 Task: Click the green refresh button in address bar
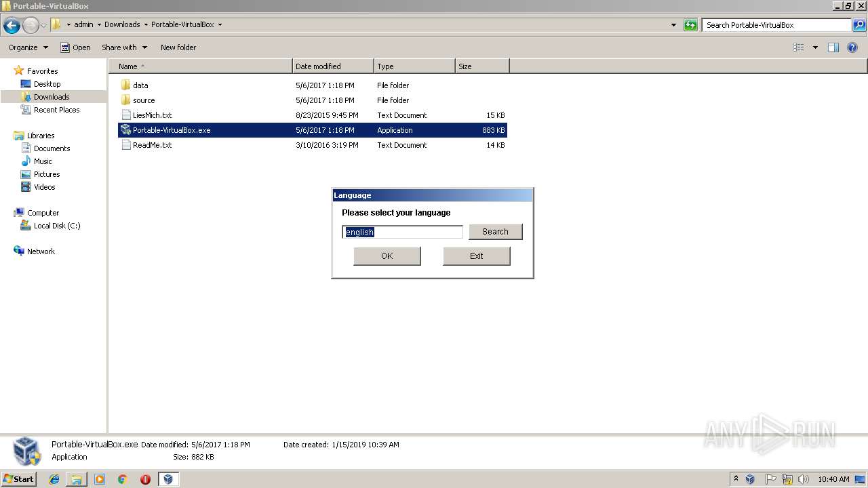click(x=690, y=25)
